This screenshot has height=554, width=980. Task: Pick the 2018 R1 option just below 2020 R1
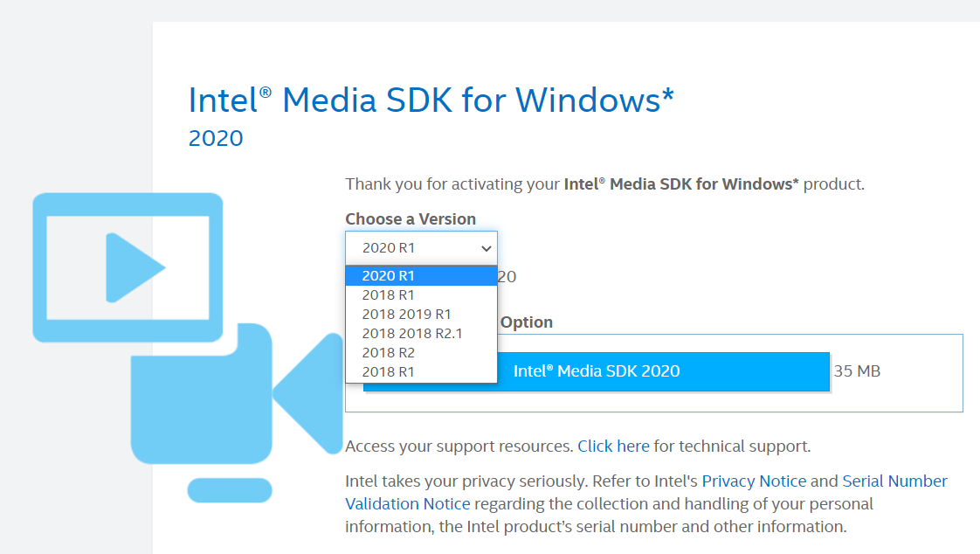coord(421,295)
